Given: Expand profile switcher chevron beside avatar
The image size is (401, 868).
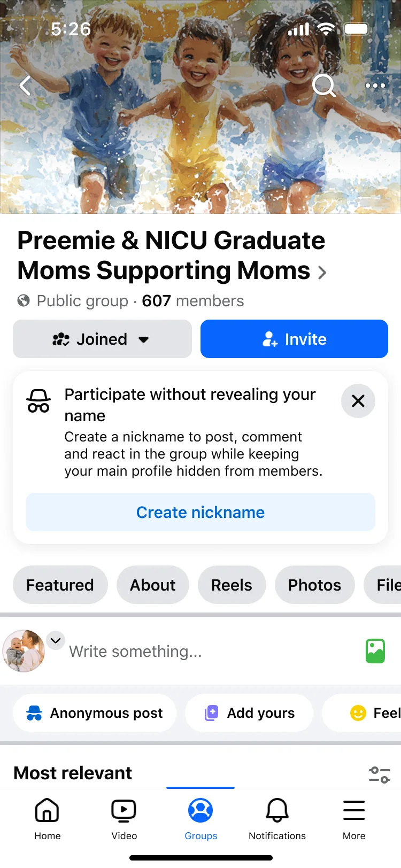Looking at the screenshot, I should 56,640.
